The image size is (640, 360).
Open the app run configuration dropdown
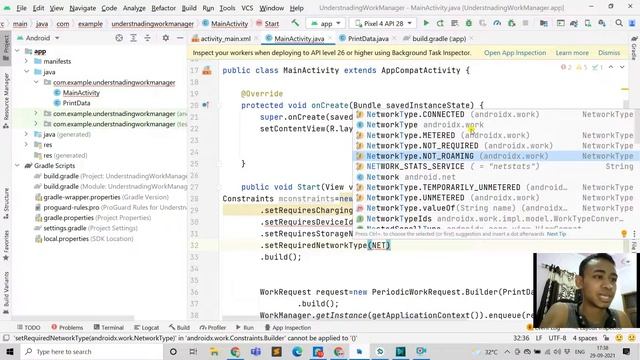pyautogui.click(x=326, y=24)
